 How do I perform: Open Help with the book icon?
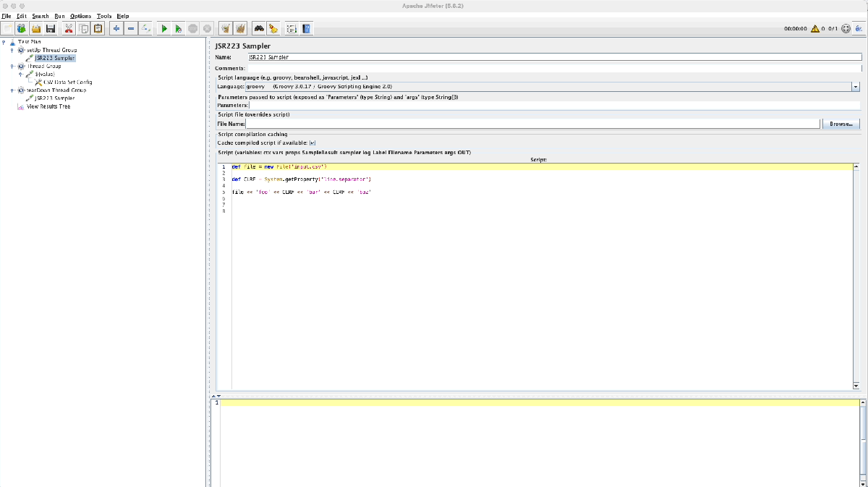point(307,28)
